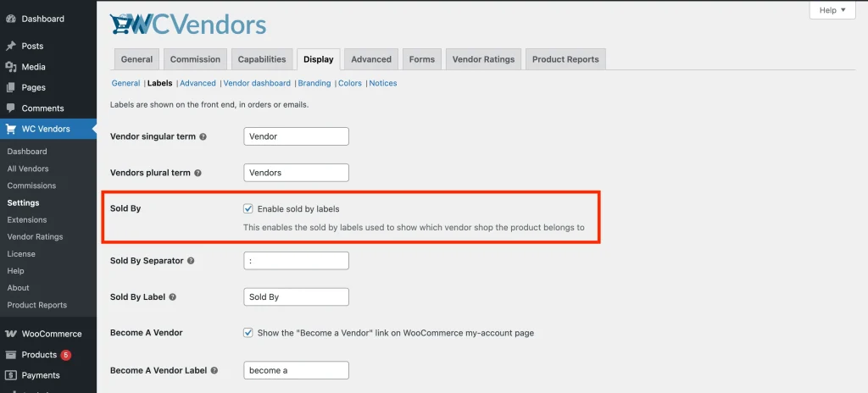Open the Capabilities tab
868x393 pixels.
point(262,59)
